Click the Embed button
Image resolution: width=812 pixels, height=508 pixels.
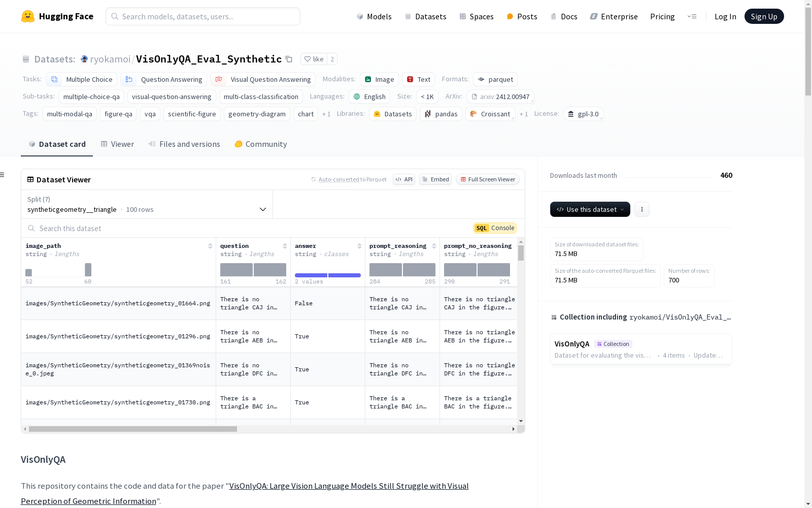[x=435, y=179]
